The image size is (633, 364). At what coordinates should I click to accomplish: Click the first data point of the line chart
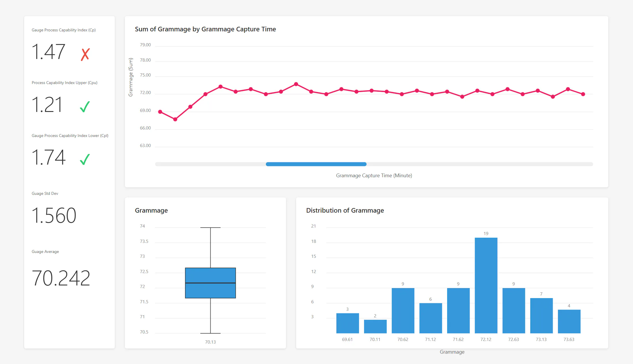pos(160,112)
